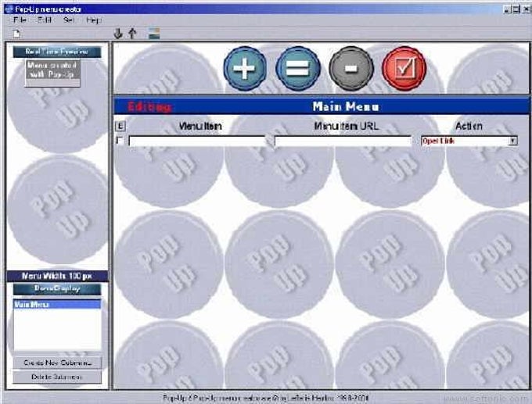Screen dimensions: 532x404
Task: Click the round red checkmark button
Action: (x=404, y=68)
